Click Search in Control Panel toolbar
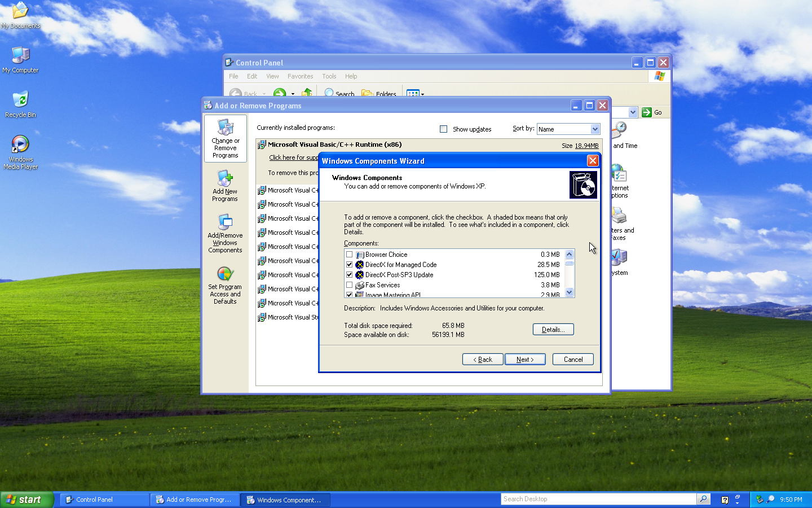The height and width of the screenshot is (508, 812). pyautogui.click(x=339, y=94)
